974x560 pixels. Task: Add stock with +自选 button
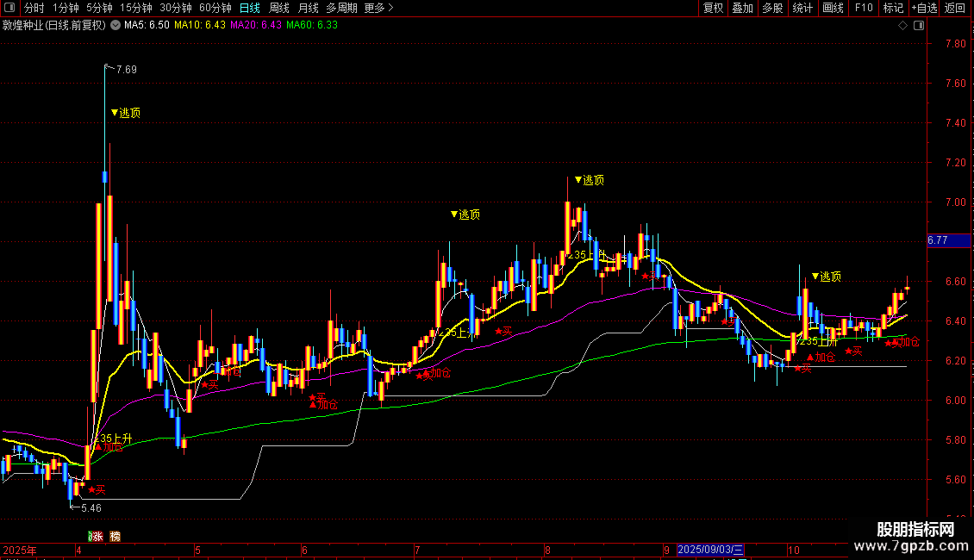coord(924,8)
